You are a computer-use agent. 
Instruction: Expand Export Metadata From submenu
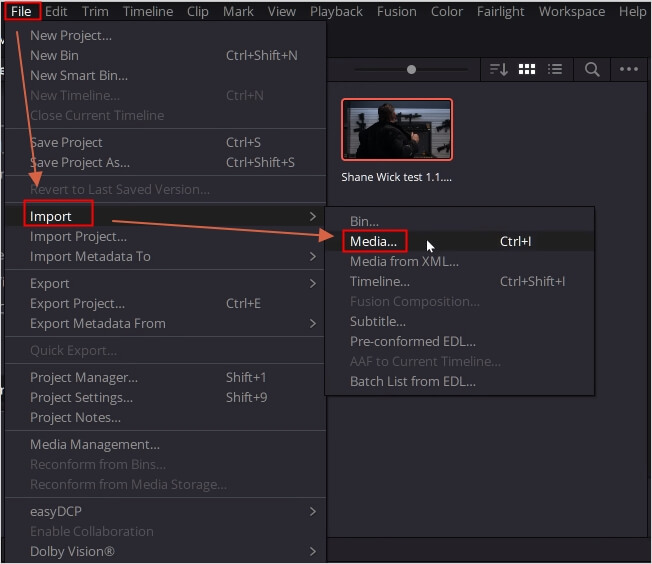pos(98,323)
